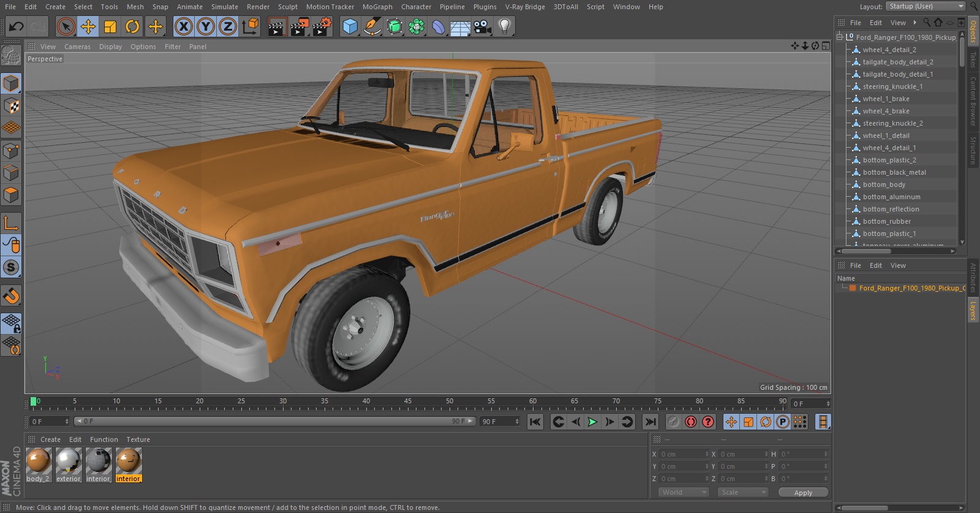Open the Takes side tab
Screen dimensions: 980x513
(x=973, y=59)
